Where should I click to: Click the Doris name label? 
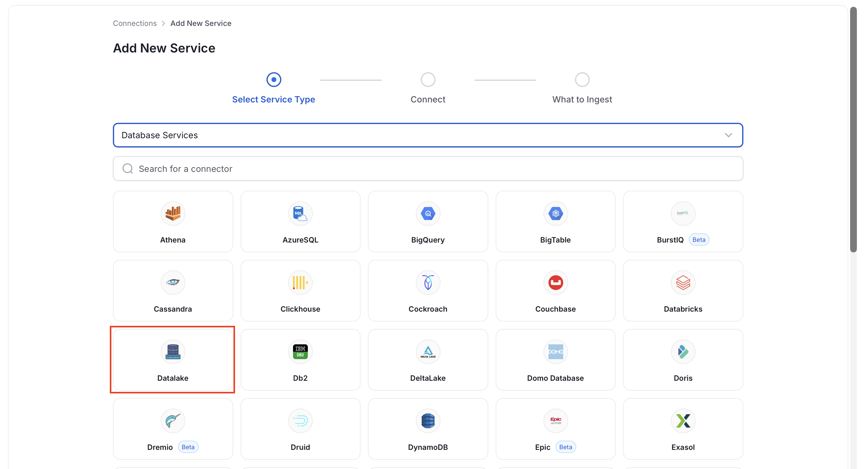(683, 378)
